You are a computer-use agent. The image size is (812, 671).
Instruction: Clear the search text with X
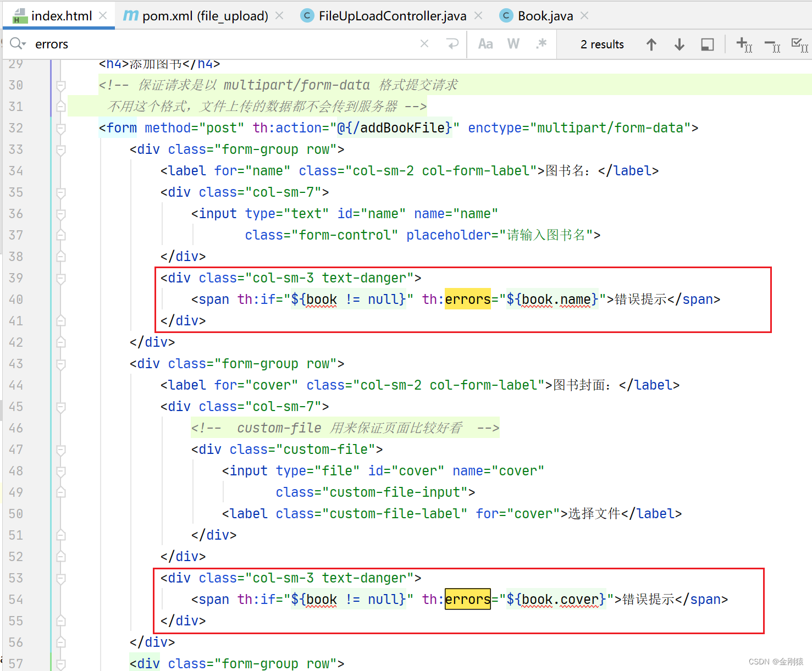tap(424, 43)
